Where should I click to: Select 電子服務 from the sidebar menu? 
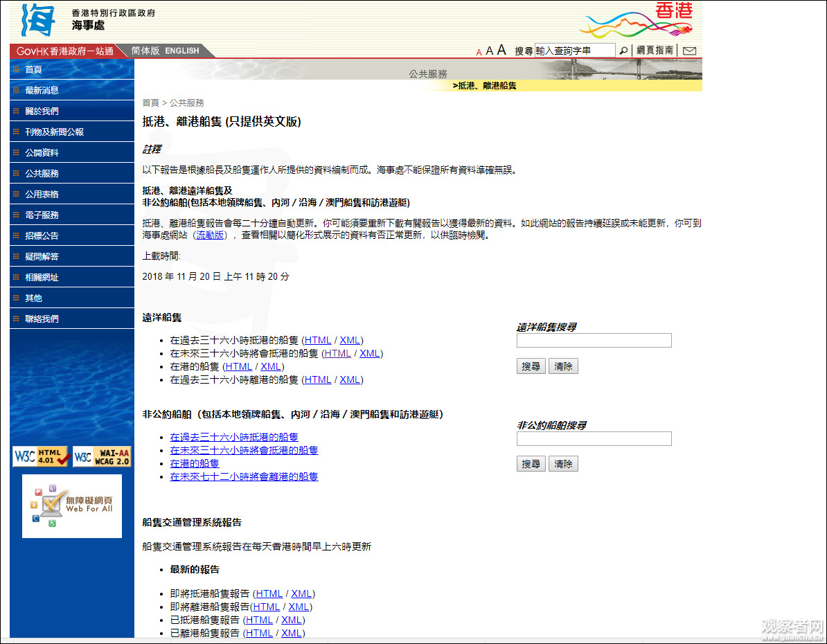point(42,215)
